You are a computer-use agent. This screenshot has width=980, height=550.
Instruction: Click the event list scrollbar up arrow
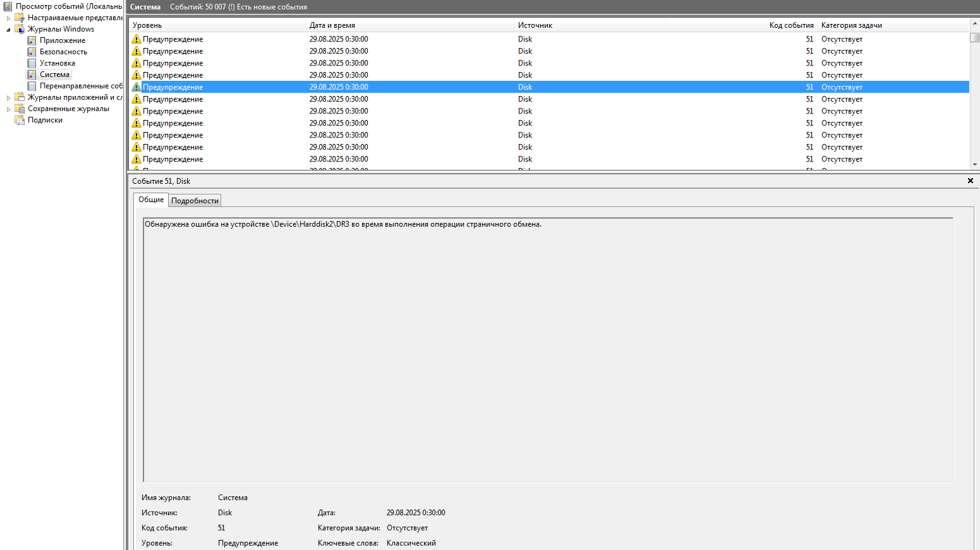click(975, 23)
